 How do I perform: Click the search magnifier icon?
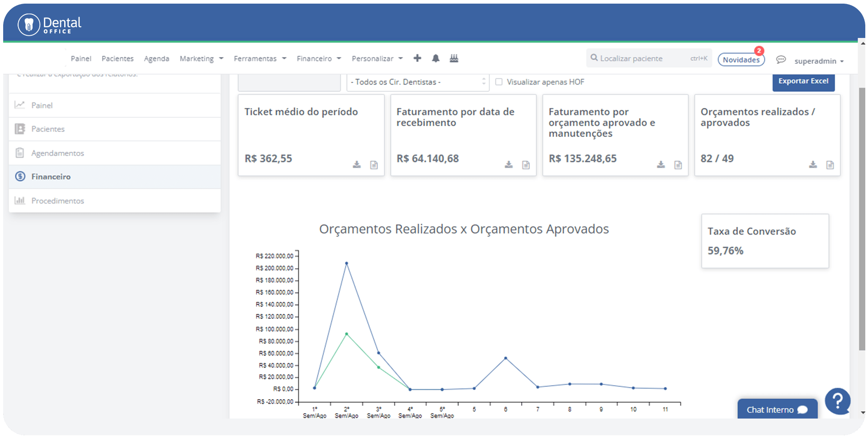(x=594, y=57)
